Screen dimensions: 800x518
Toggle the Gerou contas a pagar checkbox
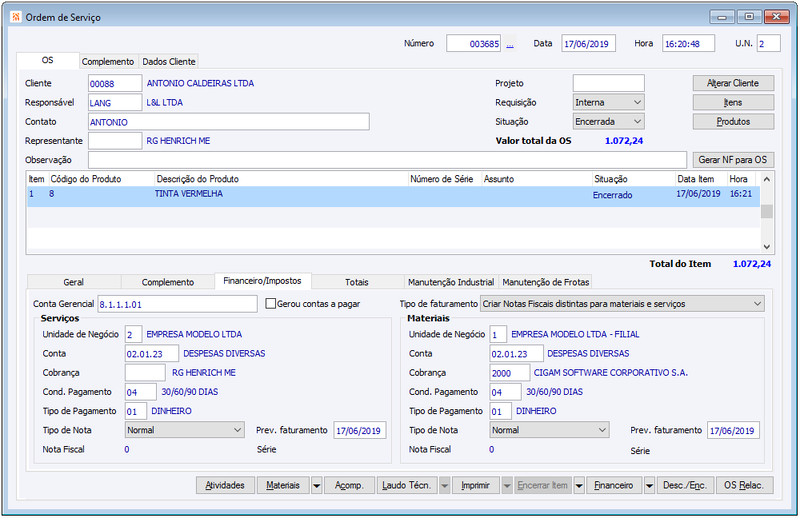271,304
